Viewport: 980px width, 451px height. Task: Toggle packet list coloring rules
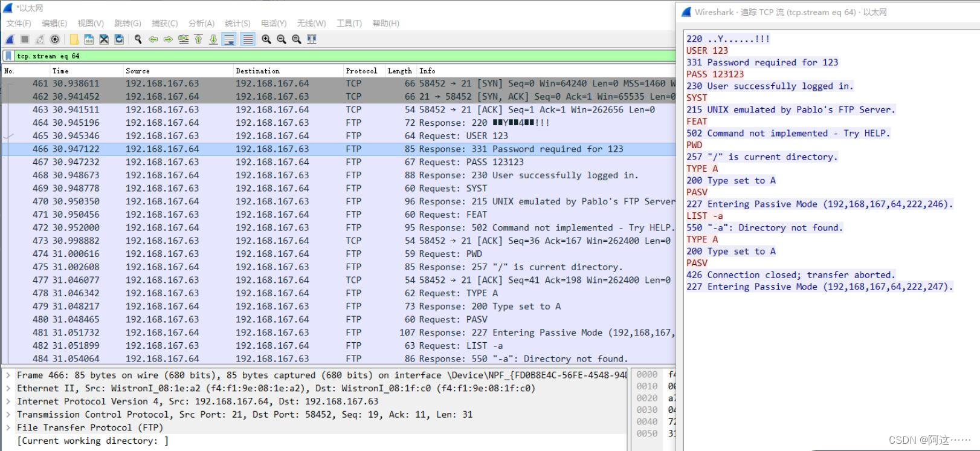tap(248, 39)
